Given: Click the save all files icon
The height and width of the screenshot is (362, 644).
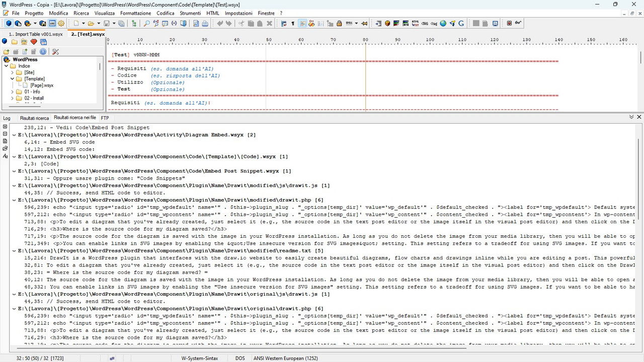Looking at the screenshot, I should [121, 23].
